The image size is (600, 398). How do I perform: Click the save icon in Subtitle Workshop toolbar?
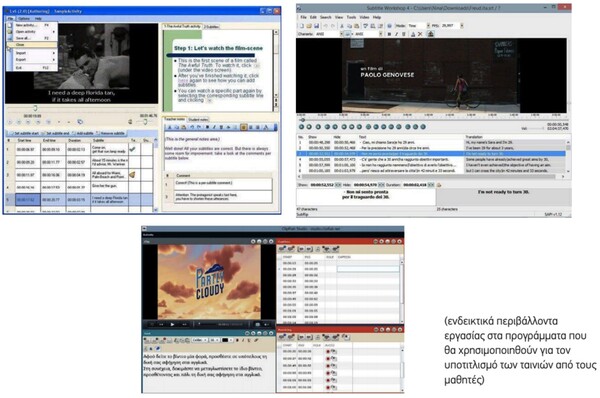click(316, 26)
